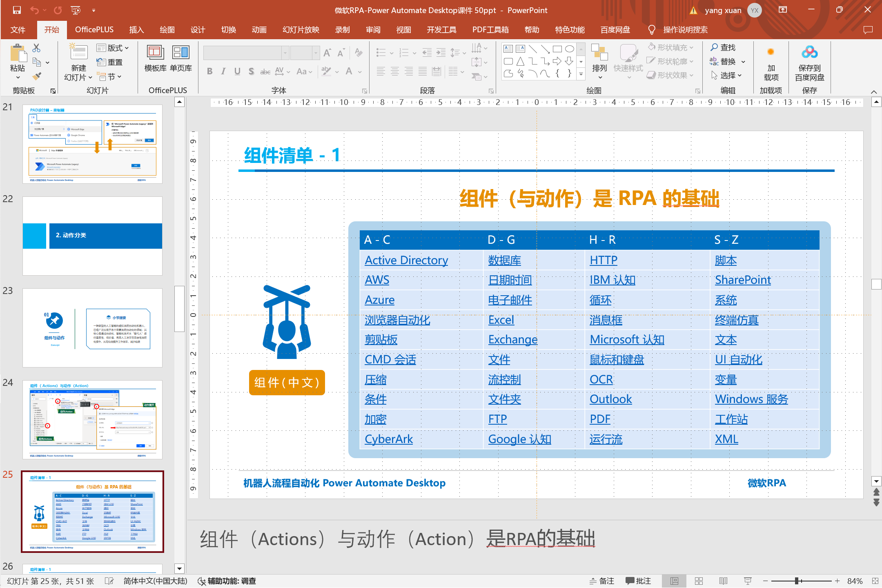The image size is (882, 588).
Task: Click the Save icon in quick access toolbar
Action: pyautogui.click(x=17, y=10)
